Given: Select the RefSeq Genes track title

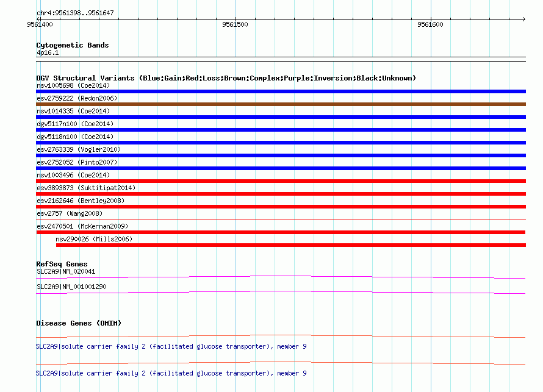Looking at the screenshot, I should point(62,264).
